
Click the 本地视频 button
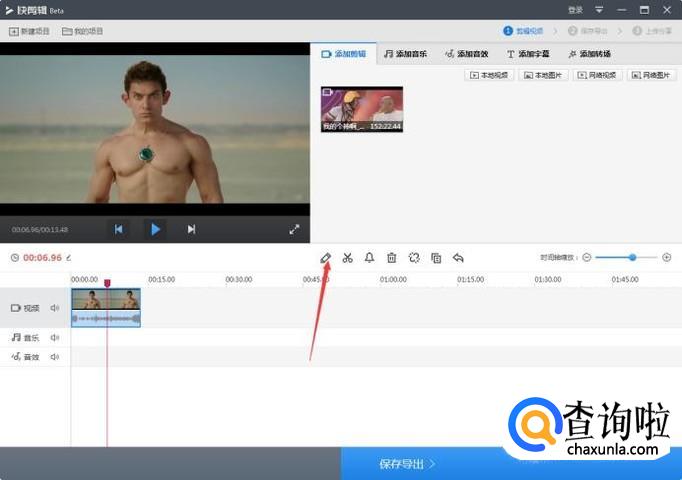(x=490, y=75)
